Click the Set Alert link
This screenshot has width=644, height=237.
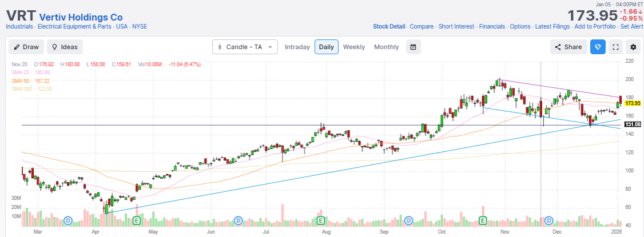tap(630, 27)
